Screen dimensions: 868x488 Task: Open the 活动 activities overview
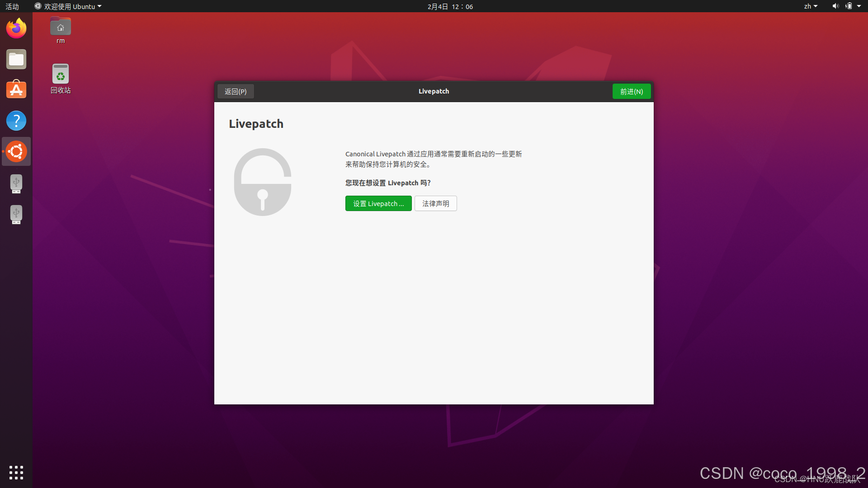pyautogui.click(x=12, y=6)
